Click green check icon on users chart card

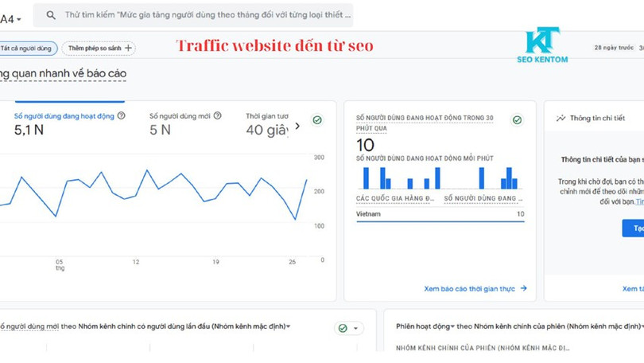point(317,120)
